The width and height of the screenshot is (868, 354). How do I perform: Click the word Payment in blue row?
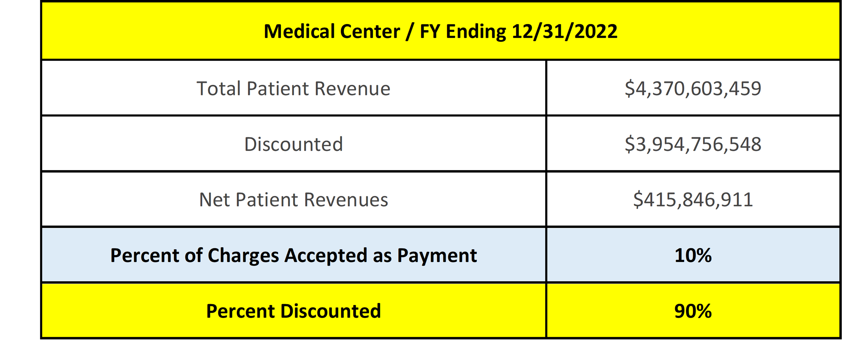click(437, 256)
